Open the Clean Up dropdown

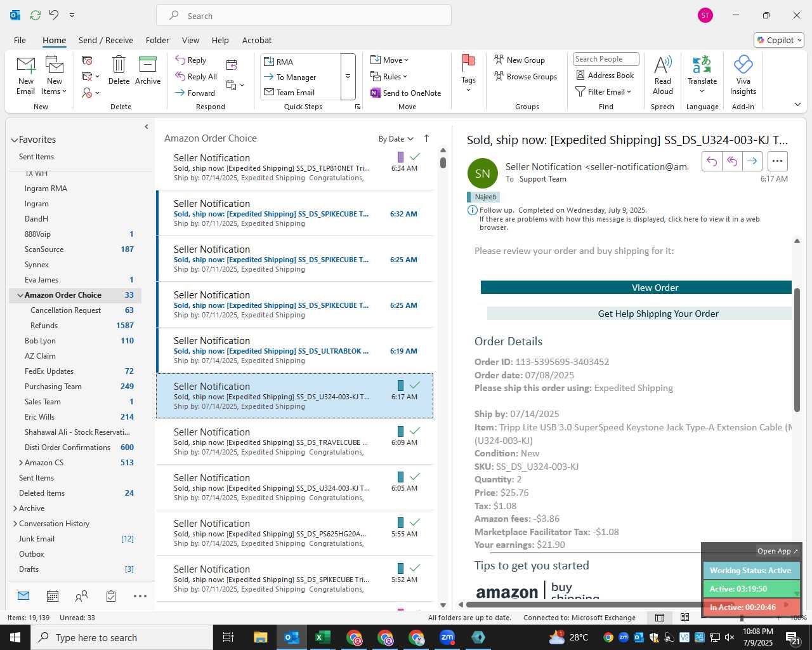point(91,77)
